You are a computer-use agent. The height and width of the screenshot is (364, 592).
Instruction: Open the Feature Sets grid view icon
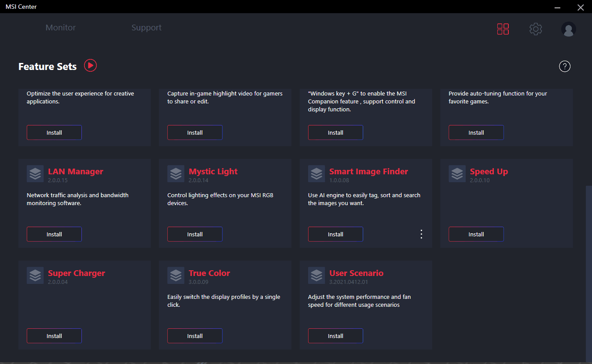click(x=503, y=29)
